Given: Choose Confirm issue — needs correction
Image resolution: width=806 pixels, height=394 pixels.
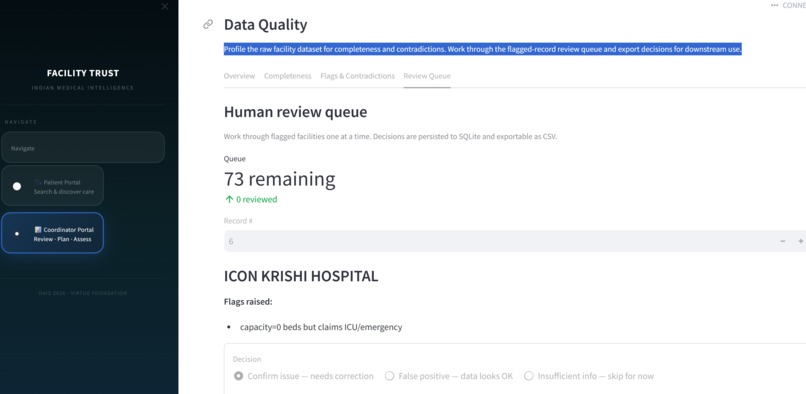Looking at the screenshot, I should 303,376.
